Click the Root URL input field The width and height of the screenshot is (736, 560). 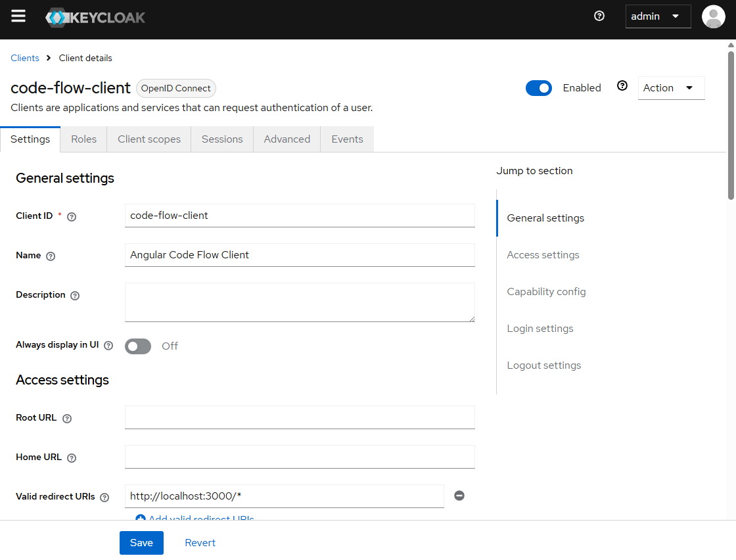[x=300, y=417]
